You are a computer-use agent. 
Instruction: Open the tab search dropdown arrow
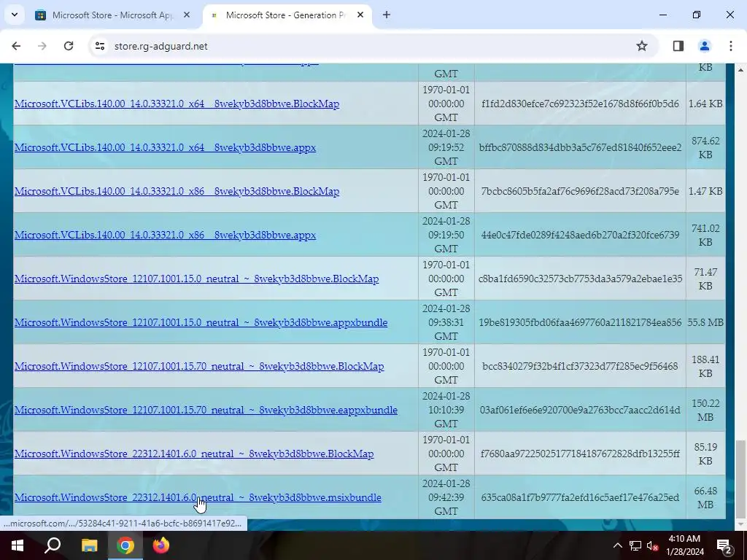tap(15, 15)
